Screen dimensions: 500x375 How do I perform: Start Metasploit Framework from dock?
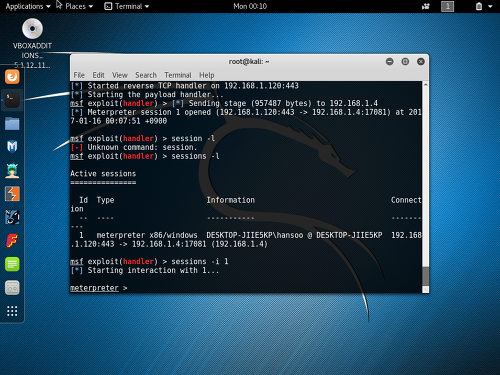coord(12,147)
